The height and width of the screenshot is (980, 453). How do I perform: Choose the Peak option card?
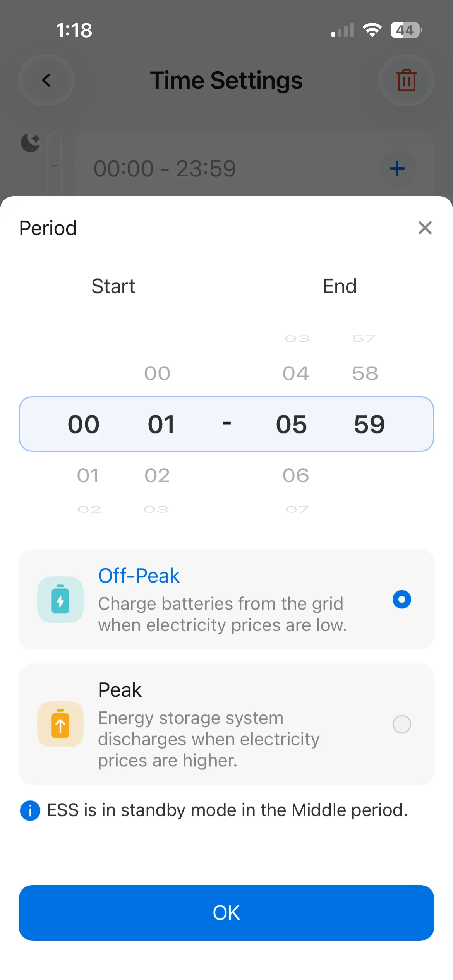(x=226, y=724)
